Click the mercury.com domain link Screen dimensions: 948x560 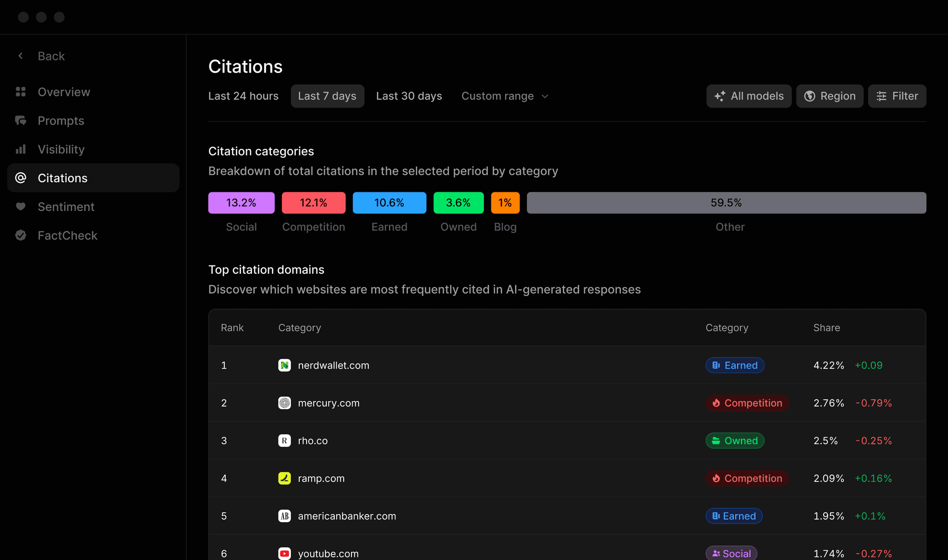pos(329,403)
